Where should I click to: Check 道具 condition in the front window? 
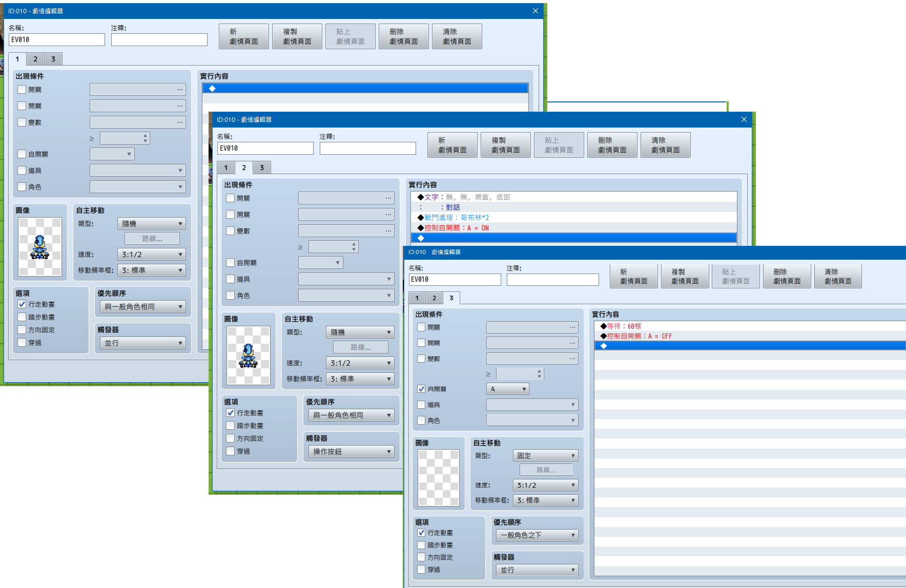click(421, 405)
